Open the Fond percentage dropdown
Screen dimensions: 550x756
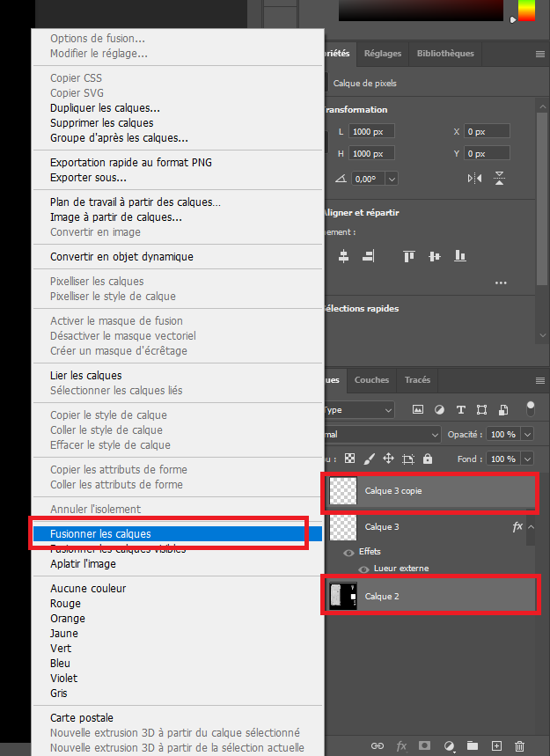point(527,459)
